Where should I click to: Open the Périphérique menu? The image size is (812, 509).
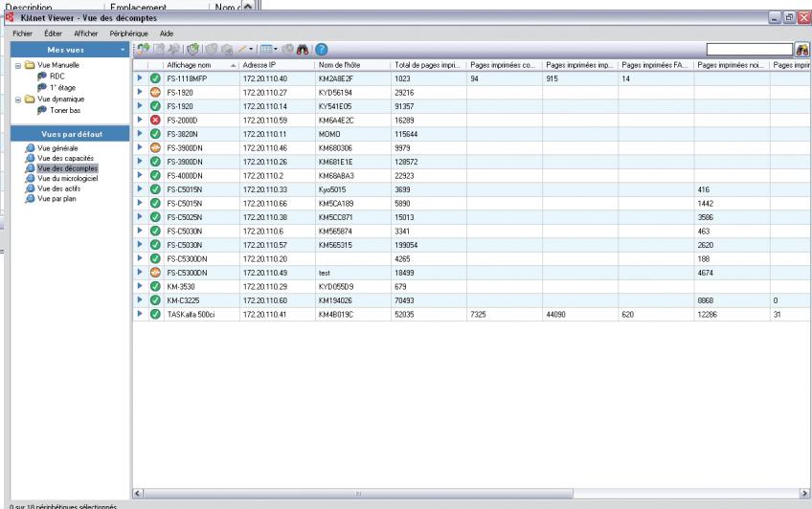pos(129,33)
